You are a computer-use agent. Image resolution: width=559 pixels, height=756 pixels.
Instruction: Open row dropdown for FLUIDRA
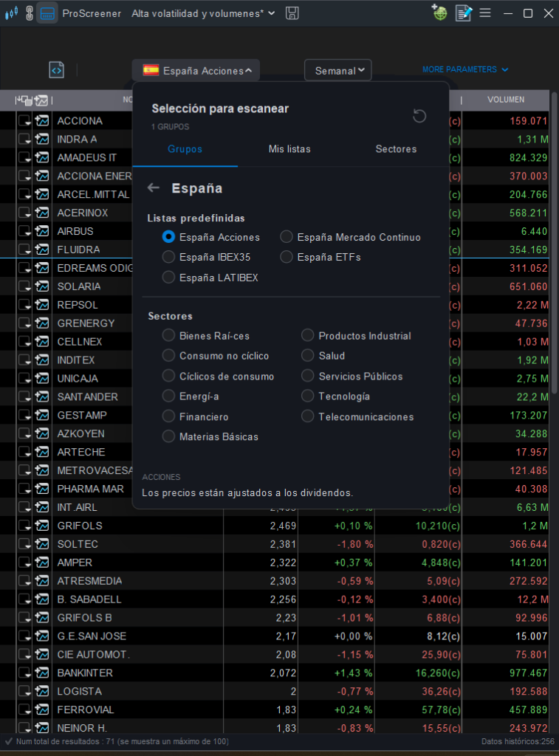pyautogui.click(x=24, y=250)
